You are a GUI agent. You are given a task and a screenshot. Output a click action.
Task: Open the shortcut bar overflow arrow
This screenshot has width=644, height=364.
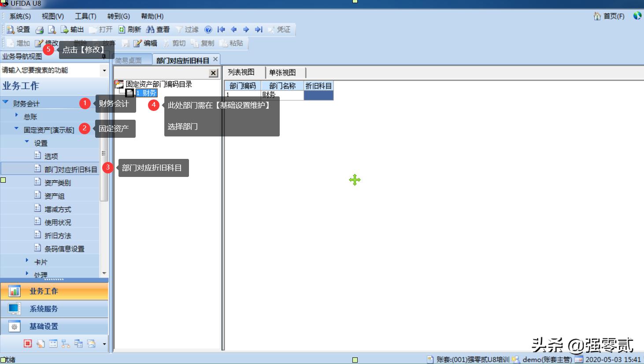click(104, 344)
